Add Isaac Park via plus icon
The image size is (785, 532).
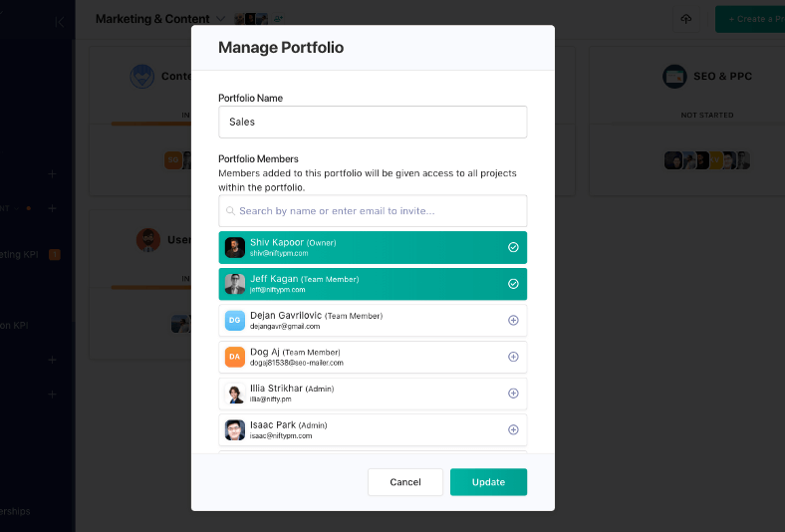click(x=513, y=430)
